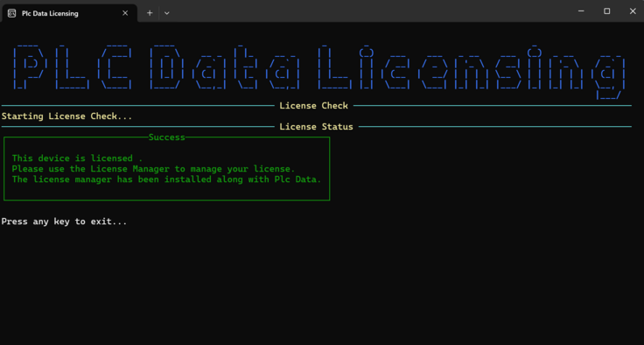Minimize the terminal window
This screenshot has height=345, width=644.
pyautogui.click(x=581, y=11)
